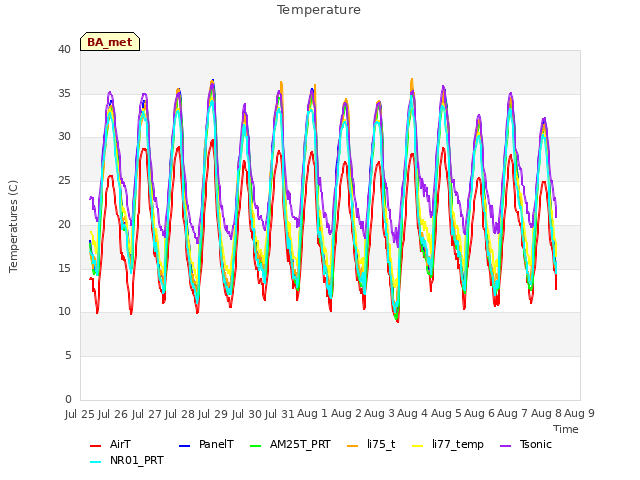The image size is (640, 480).
Task: Toggle AM25T_PRT series via legend label
Action: point(300,444)
